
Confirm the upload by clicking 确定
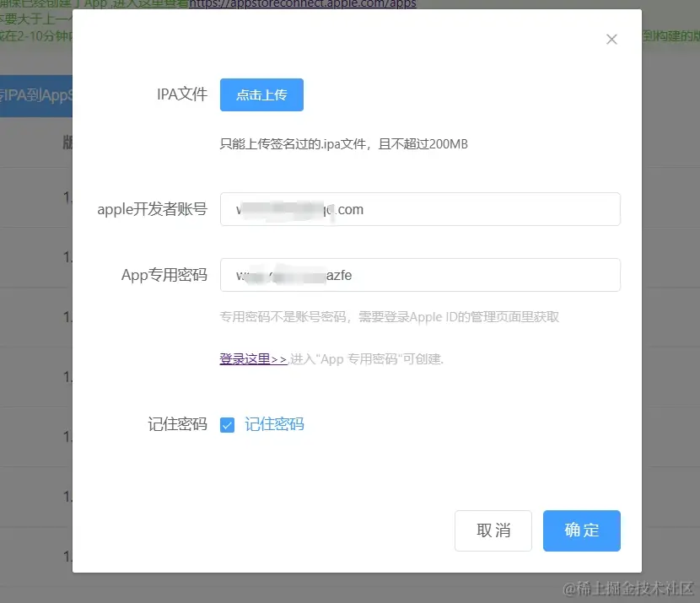click(581, 530)
